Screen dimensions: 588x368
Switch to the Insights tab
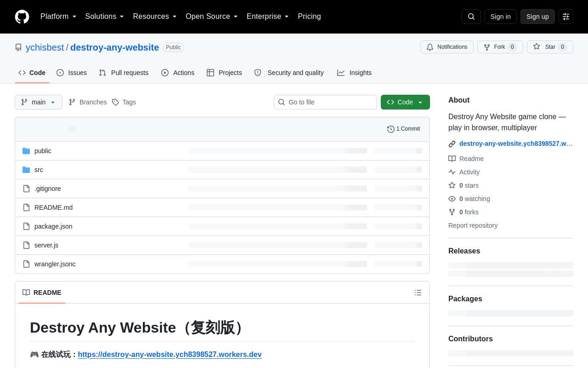click(x=354, y=73)
